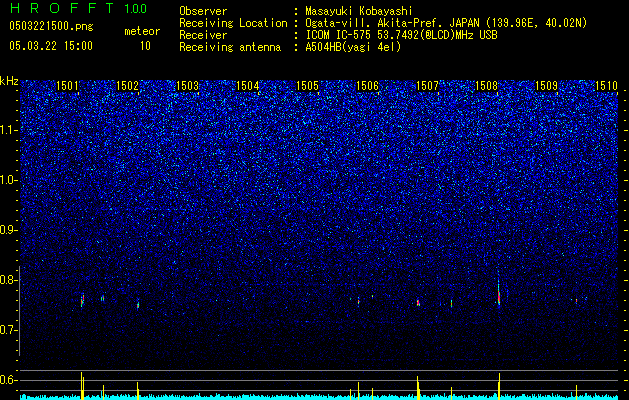Click the 0.9 frequency axis label
629x400 pixels.
[8, 230]
